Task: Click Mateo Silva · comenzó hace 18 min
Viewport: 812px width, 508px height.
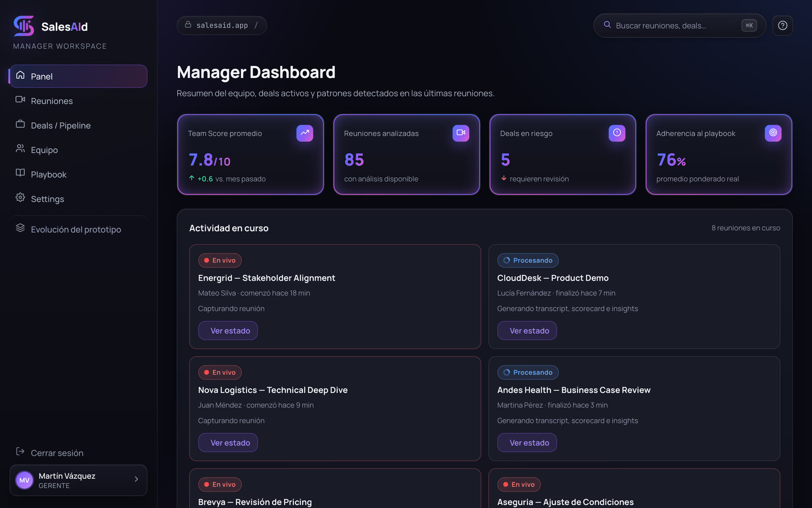Action: pyautogui.click(x=254, y=293)
